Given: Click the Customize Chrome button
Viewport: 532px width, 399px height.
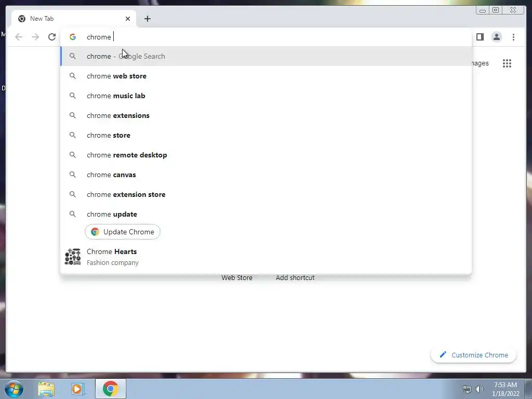Looking at the screenshot, I should (473, 355).
